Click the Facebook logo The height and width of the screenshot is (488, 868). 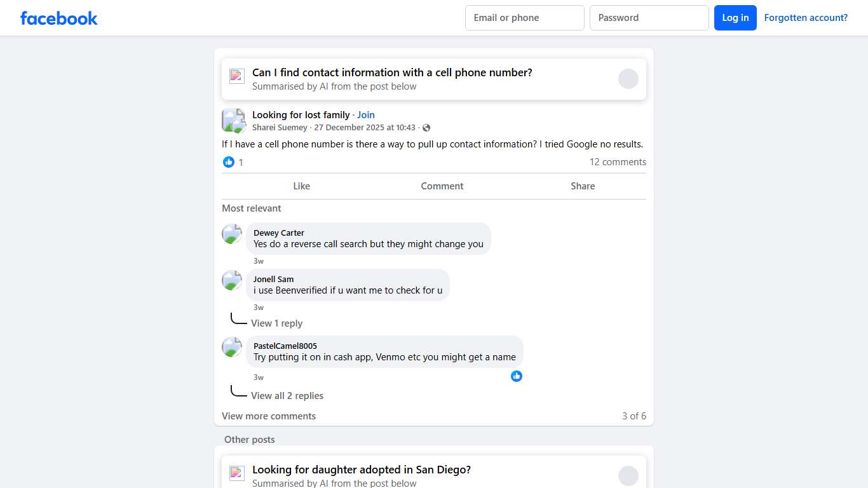[59, 18]
